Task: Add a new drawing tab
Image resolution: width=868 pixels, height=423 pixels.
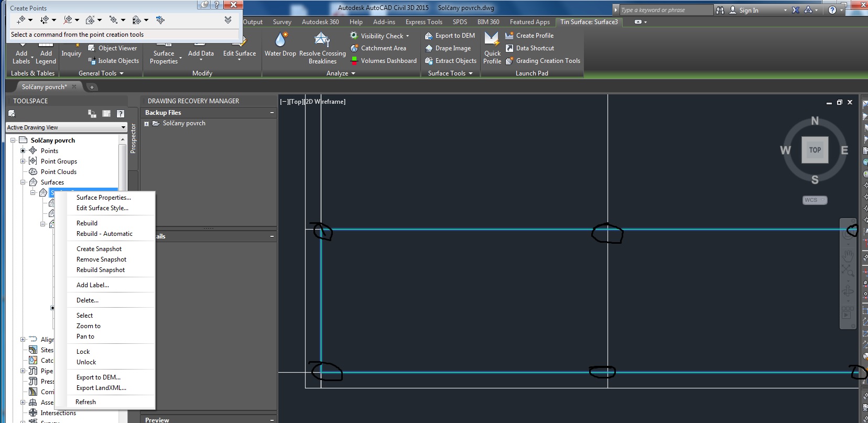Action: coord(92,88)
